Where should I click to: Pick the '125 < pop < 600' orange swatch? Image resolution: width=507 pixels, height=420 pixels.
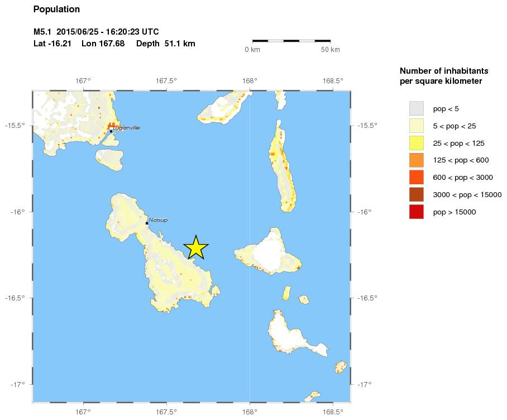(x=416, y=160)
